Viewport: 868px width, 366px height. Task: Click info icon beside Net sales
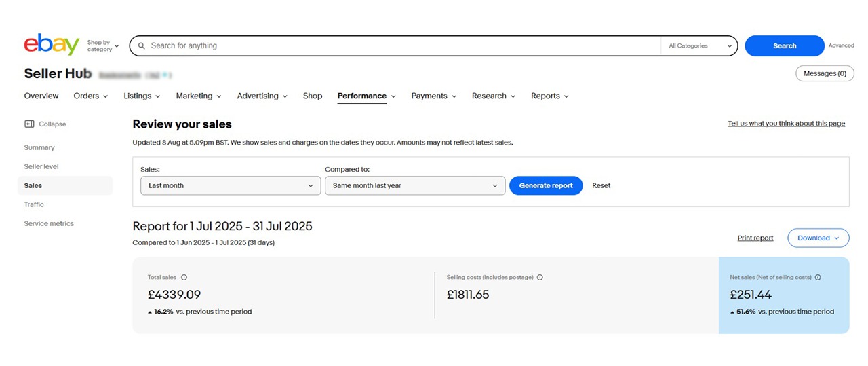click(x=818, y=277)
